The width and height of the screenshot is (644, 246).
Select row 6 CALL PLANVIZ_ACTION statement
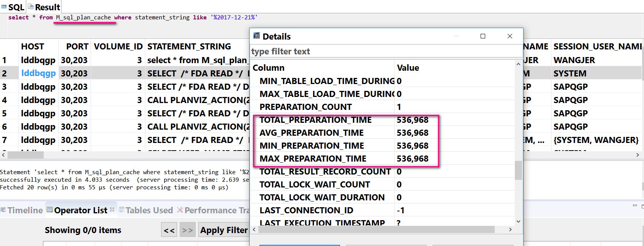pos(198,127)
